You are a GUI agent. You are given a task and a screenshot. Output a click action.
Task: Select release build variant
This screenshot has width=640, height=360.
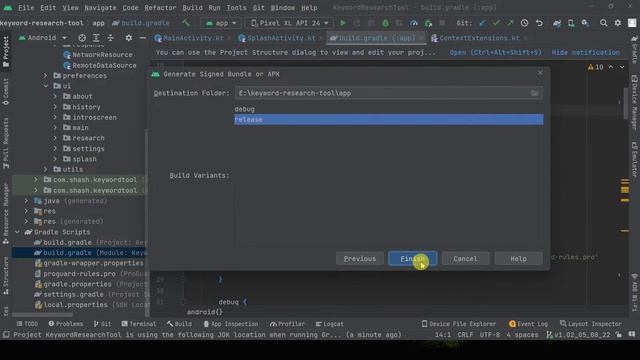click(389, 120)
